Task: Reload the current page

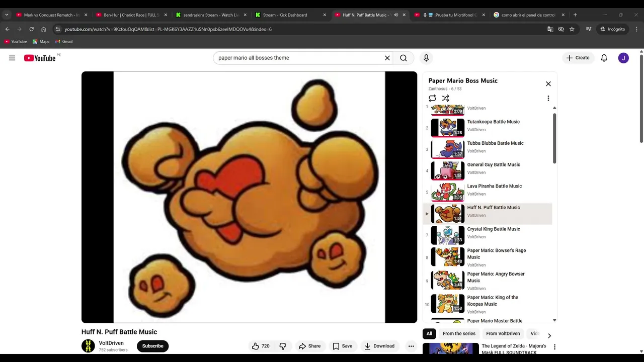Action: click(x=31, y=29)
